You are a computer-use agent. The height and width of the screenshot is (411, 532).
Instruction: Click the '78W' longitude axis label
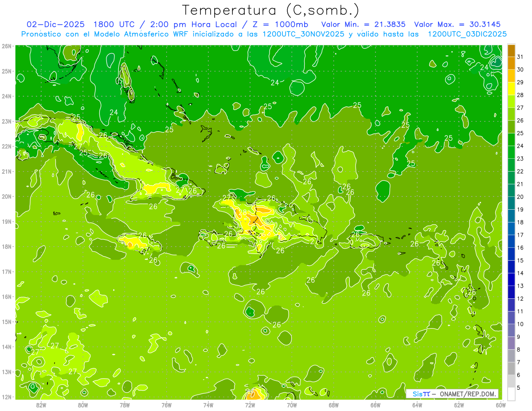click(x=125, y=405)
